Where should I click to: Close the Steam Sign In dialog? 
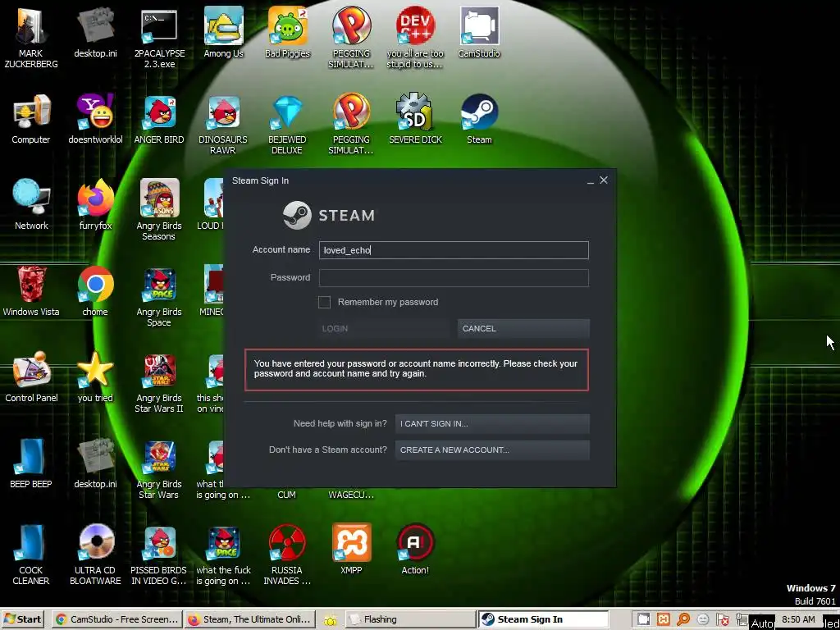[x=604, y=180]
